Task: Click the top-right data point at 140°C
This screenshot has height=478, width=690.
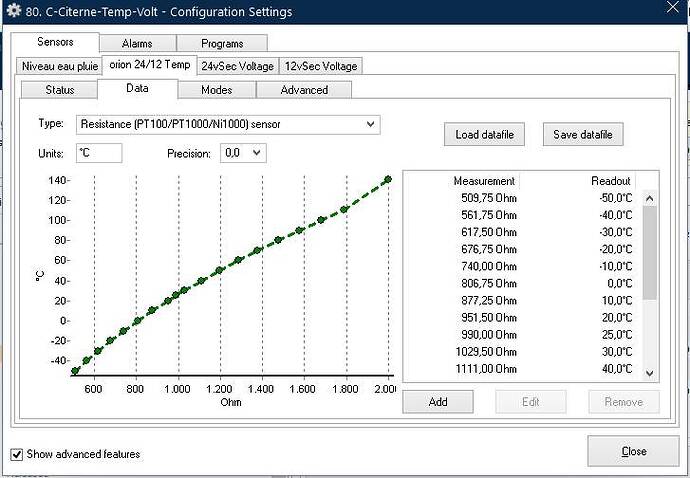Action: [388, 179]
